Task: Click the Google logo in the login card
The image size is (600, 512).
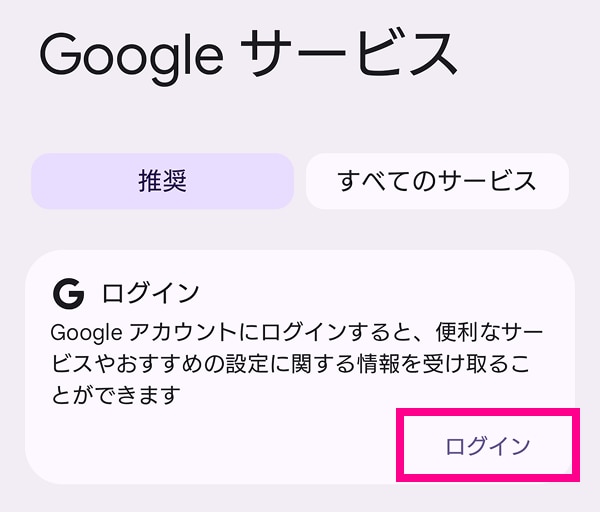Action: [69, 294]
